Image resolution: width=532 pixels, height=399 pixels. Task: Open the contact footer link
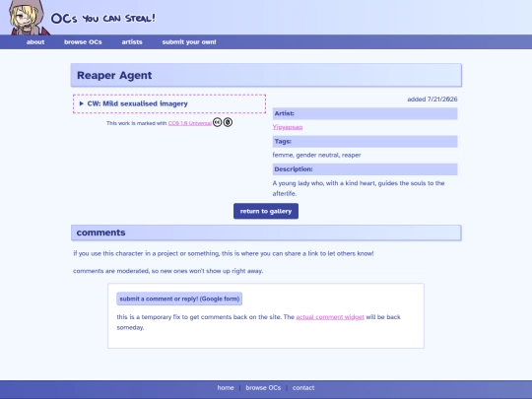303,387
